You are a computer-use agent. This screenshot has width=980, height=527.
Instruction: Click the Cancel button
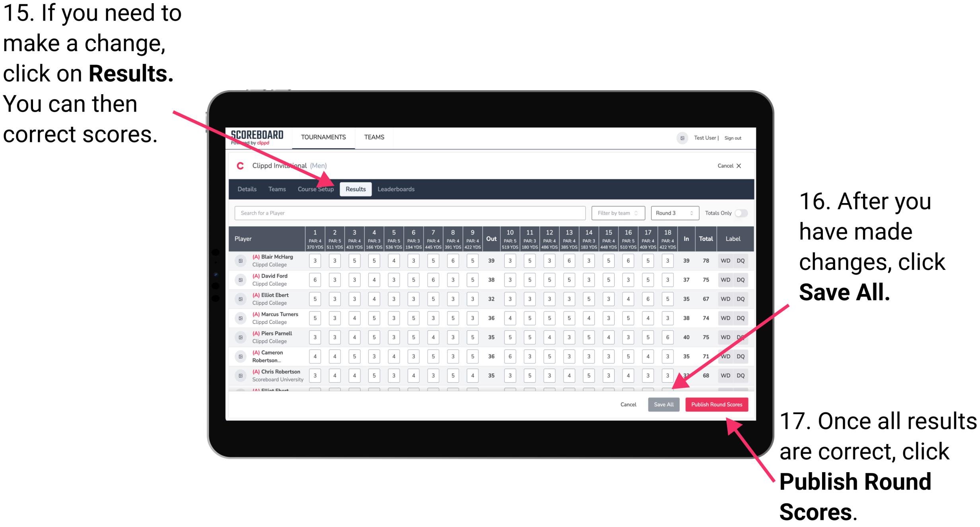click(628, 404)
